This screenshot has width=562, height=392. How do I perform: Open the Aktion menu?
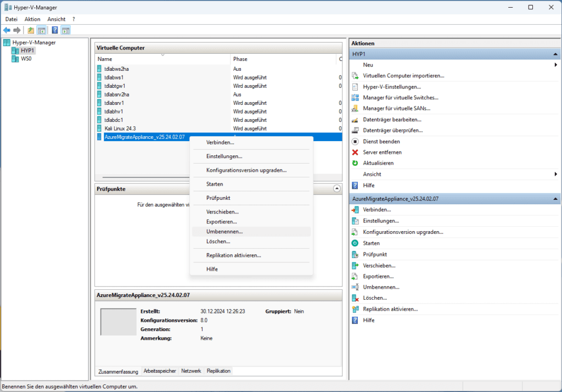[x=32, y=19]
